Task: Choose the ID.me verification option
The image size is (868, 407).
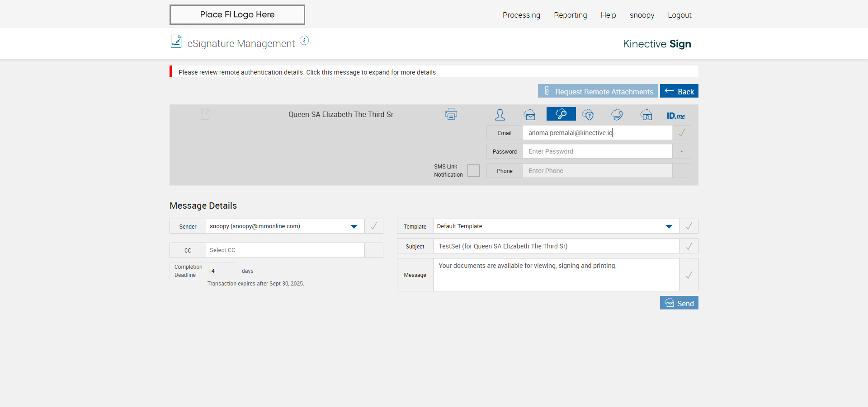Action: [x=675, y=116]
